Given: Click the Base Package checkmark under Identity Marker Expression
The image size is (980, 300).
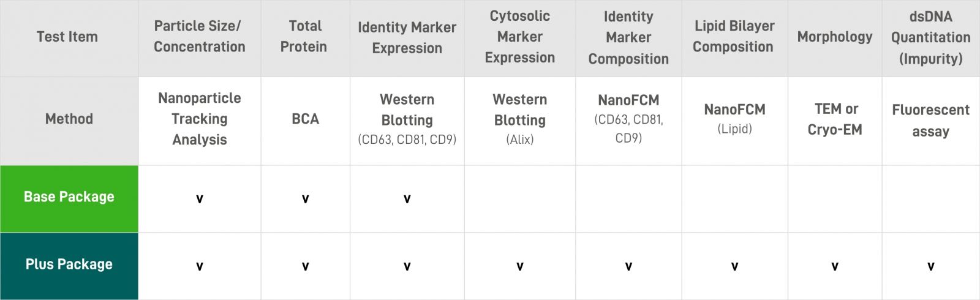Looking at the screenshot, I should (407, 199).
